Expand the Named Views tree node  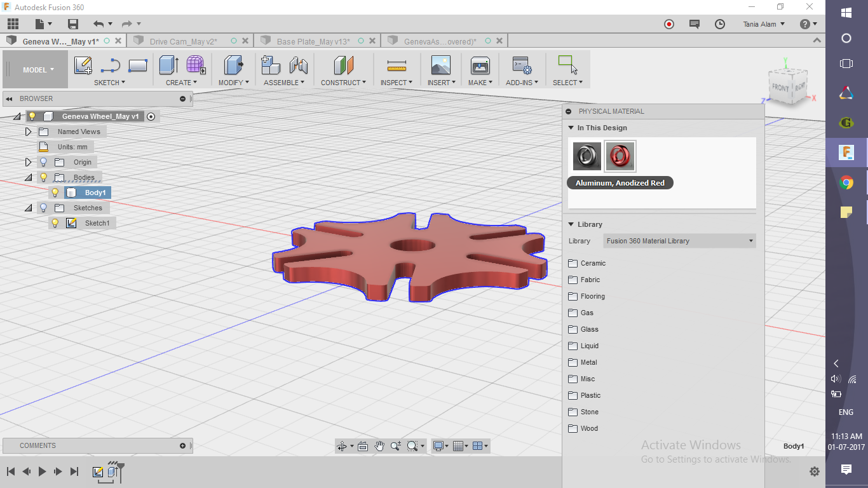coord(28,132)
